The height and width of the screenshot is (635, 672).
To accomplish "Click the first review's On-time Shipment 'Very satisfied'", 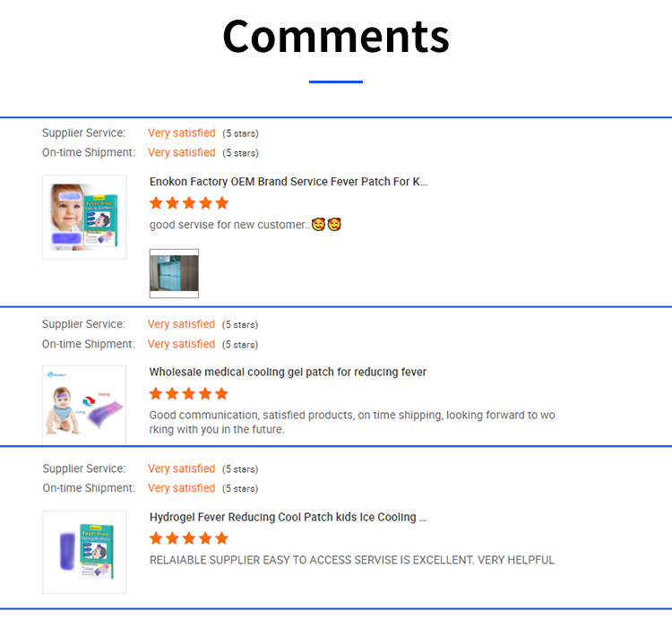I will tap(182, 153).
